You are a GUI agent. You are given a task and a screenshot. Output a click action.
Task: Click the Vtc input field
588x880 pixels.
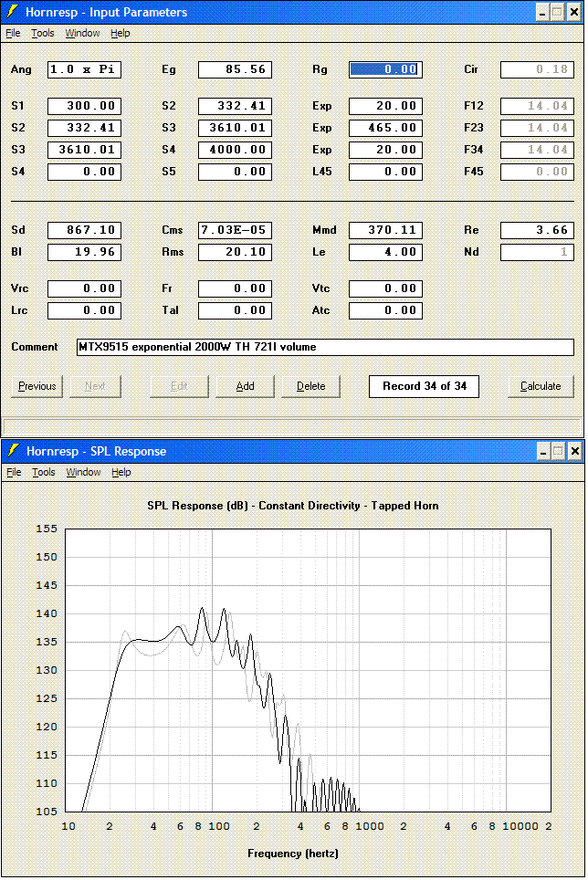[385, 288]
